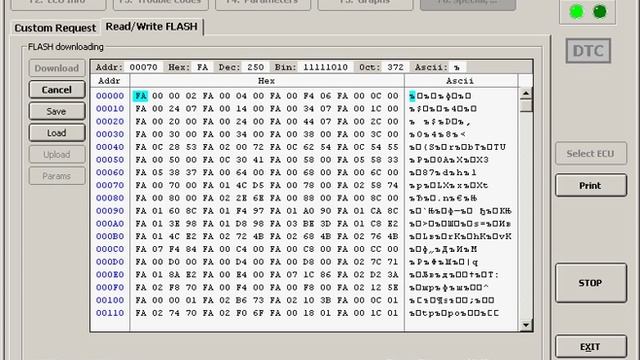The image size is (640, 360).
Task: Select the Read/Write FLASH tab
Action: [151, 27]
